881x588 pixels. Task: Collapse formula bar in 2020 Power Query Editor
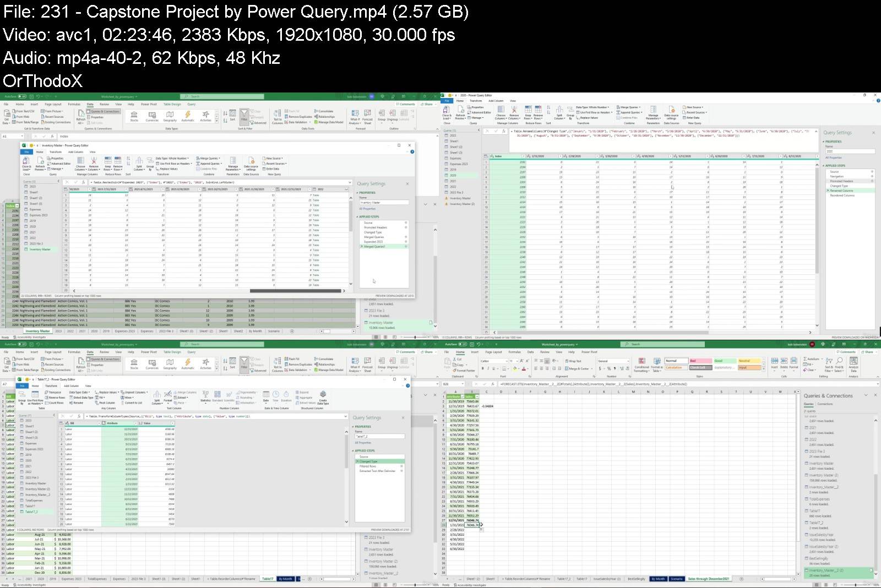pos(817,132)
